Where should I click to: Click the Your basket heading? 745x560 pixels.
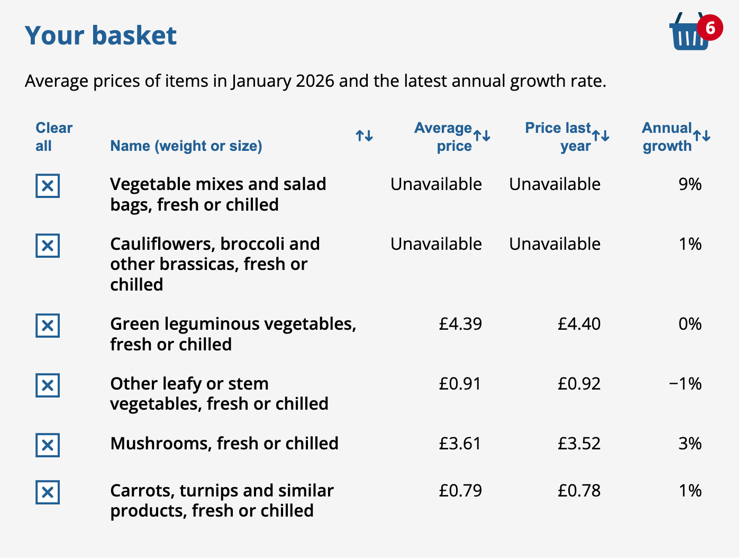pyautogui.click(x=101, y=35)
